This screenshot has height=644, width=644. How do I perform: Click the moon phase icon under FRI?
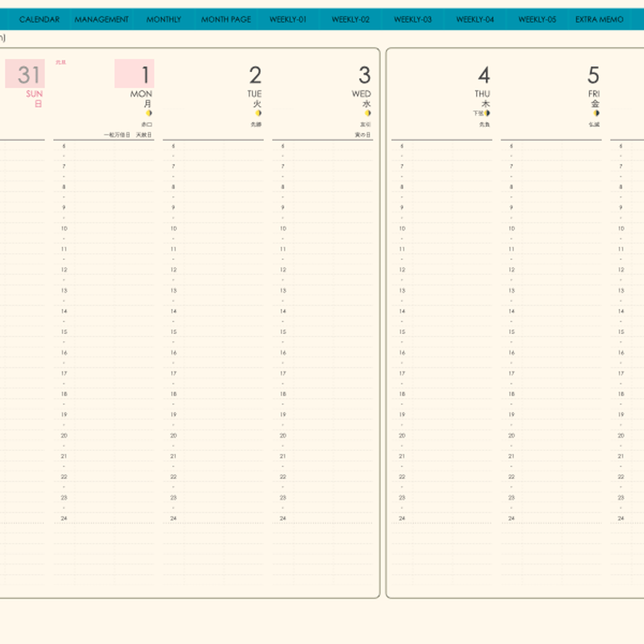(596, 113)
